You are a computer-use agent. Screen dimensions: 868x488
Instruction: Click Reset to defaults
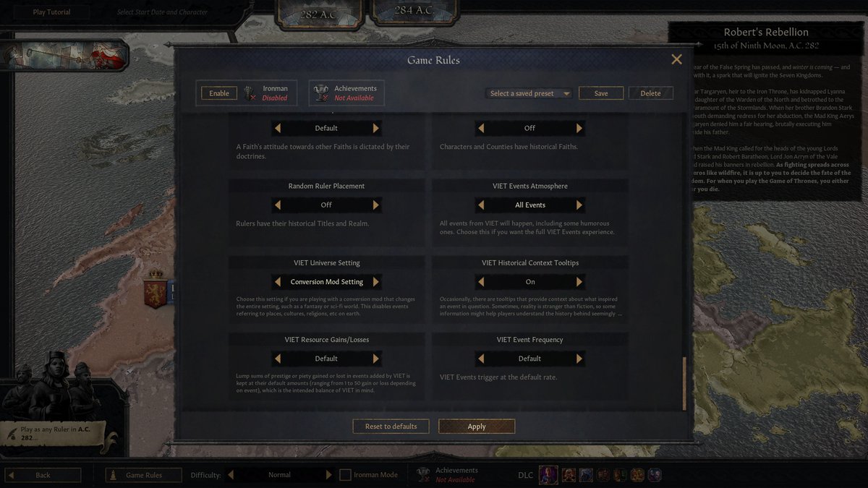[391, 427]
